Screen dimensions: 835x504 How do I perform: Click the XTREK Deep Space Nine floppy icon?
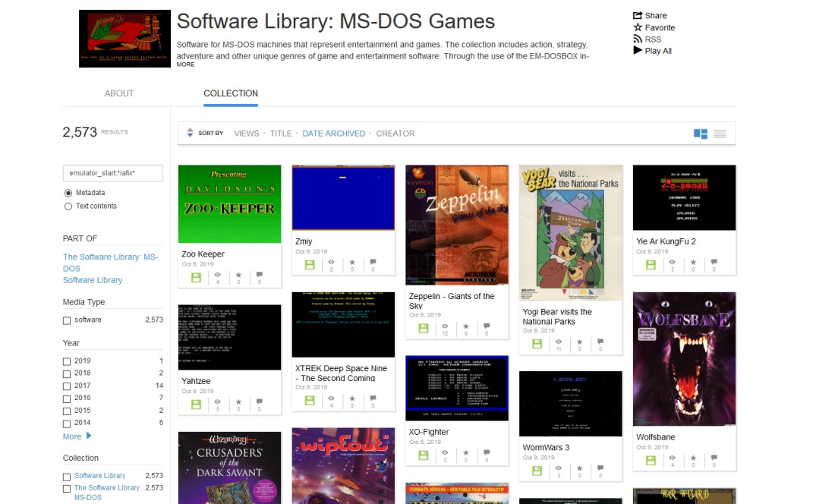pyautogui.click(x=310, y=400)
